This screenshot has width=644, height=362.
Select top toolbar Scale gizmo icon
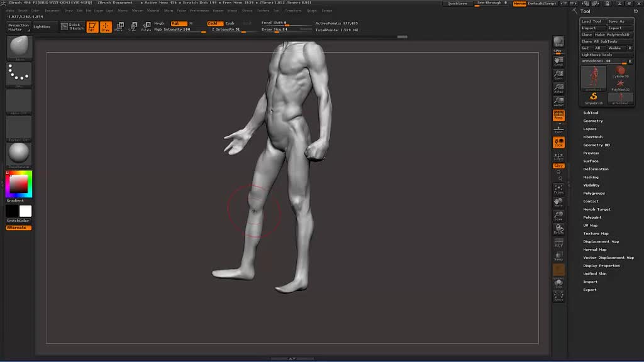(x=133, y=27)
